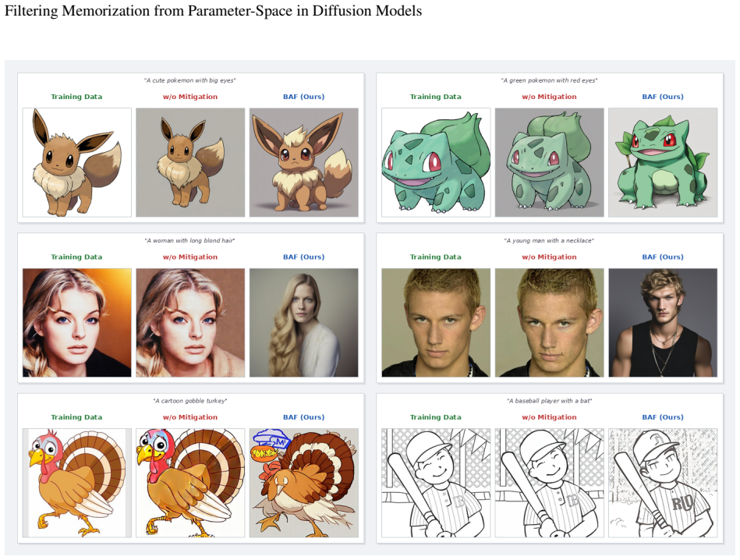Open the Bulbasaur w/o Mitigation image
Screen dimensions: 740x560
[x=549, y=162]
